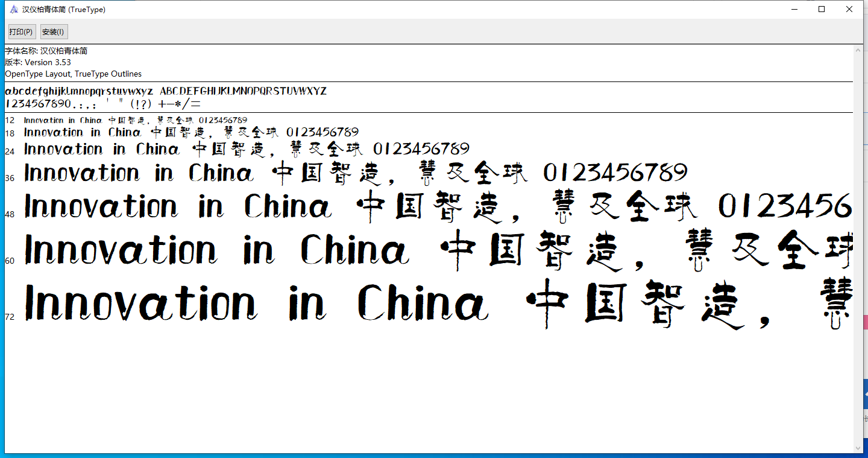Screen dimensions: 868x458
Task: Click the 安装(I) install button
Action: 54,31
